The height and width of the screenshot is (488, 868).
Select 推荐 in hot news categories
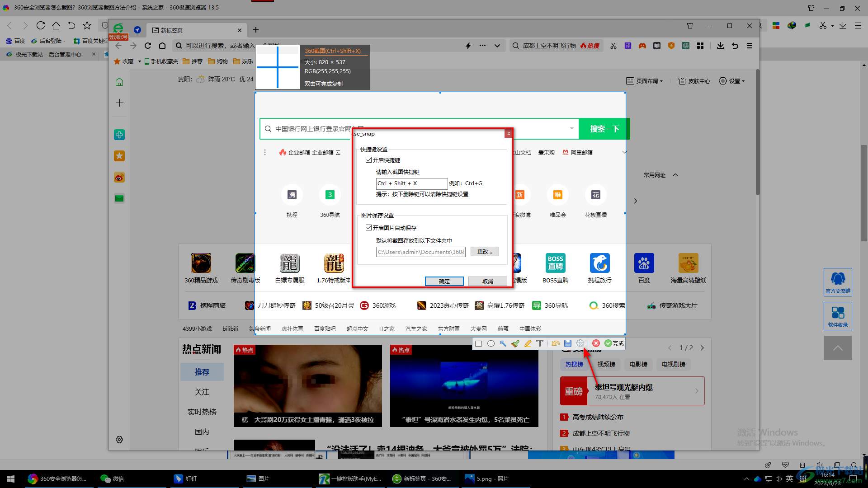coord(202,372)
